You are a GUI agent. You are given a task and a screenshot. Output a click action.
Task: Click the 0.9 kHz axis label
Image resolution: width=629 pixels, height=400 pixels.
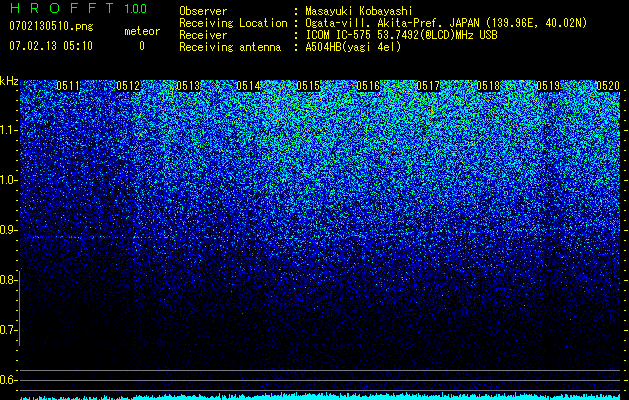[x=8, y=230]
